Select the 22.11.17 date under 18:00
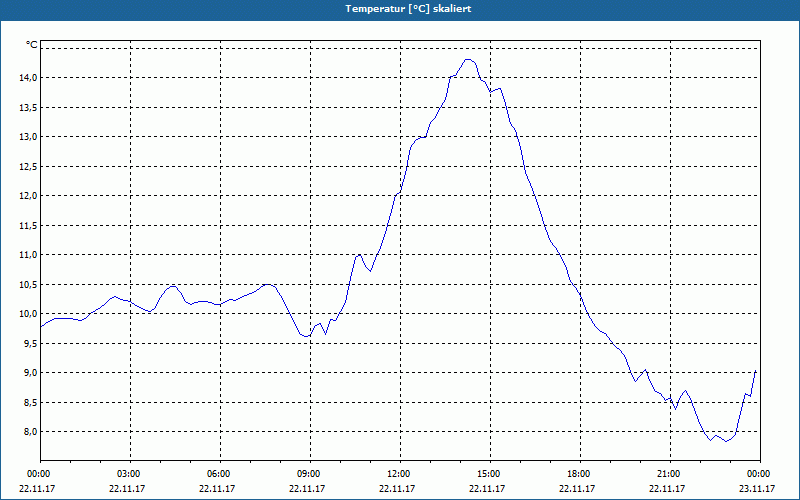This screenshot has width=800, height=500. [x=577, y=488]
